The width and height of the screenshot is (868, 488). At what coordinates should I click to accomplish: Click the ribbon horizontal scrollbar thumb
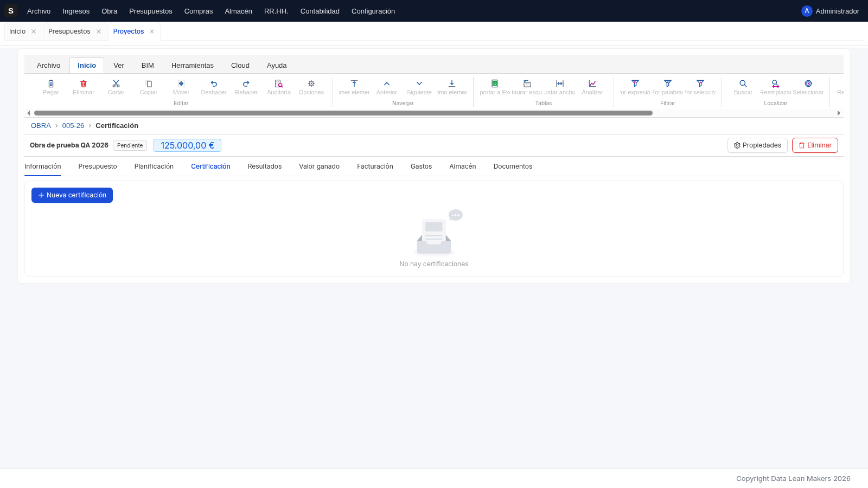click(343, 113)
